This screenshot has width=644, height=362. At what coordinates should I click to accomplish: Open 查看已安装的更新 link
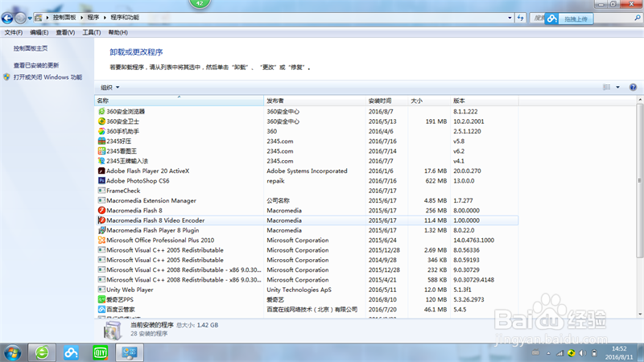click(36, 65)
